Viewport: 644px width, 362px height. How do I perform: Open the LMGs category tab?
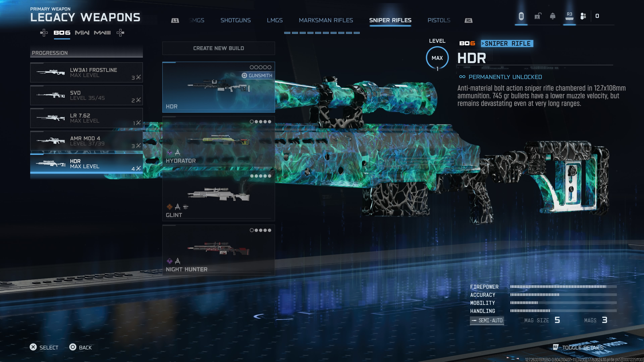point(275,20)
